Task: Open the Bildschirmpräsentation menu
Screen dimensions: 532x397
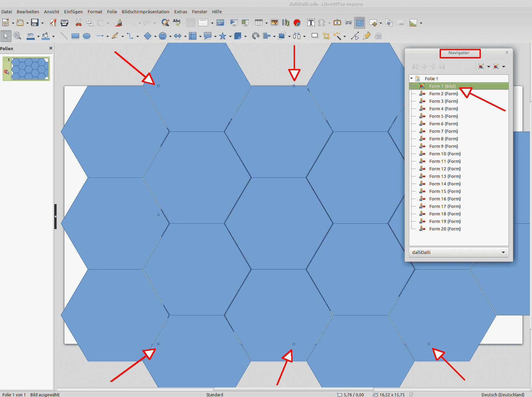Action: [x=145, y=12]
